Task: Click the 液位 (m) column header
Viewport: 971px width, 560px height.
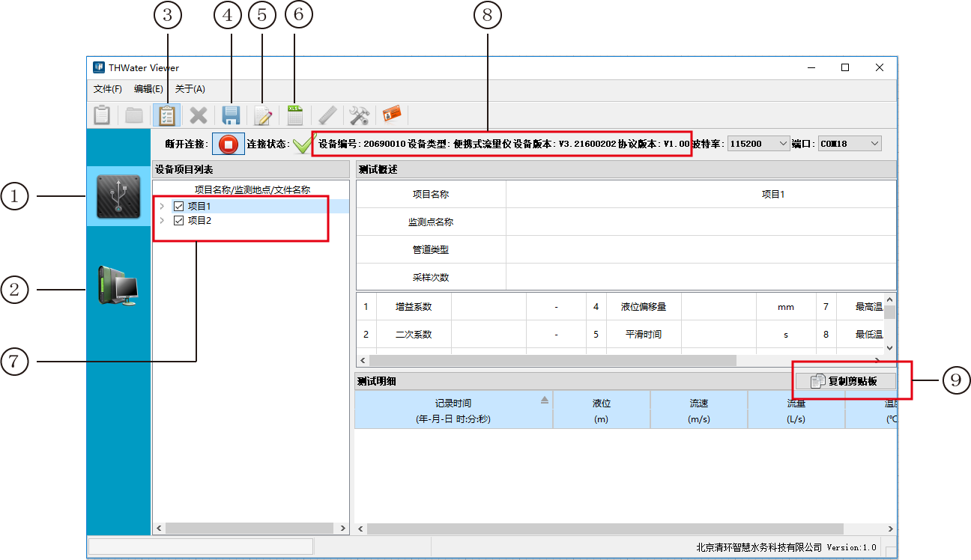Action: (602, 410)
